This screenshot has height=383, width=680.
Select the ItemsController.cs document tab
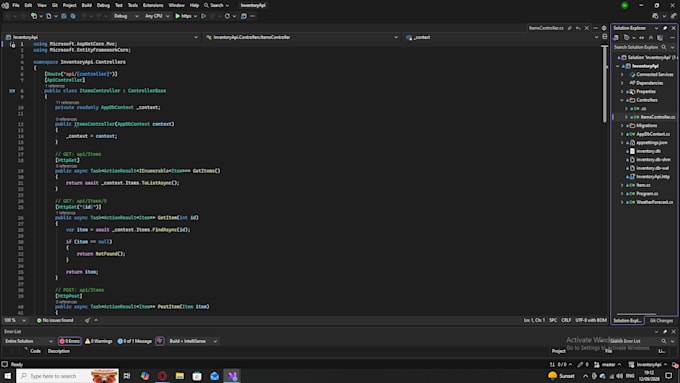[x=546, y=28]
